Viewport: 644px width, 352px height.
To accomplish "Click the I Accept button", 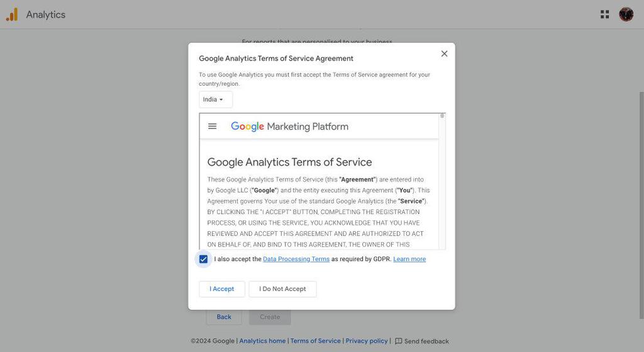I will click(x=222, y=289).
